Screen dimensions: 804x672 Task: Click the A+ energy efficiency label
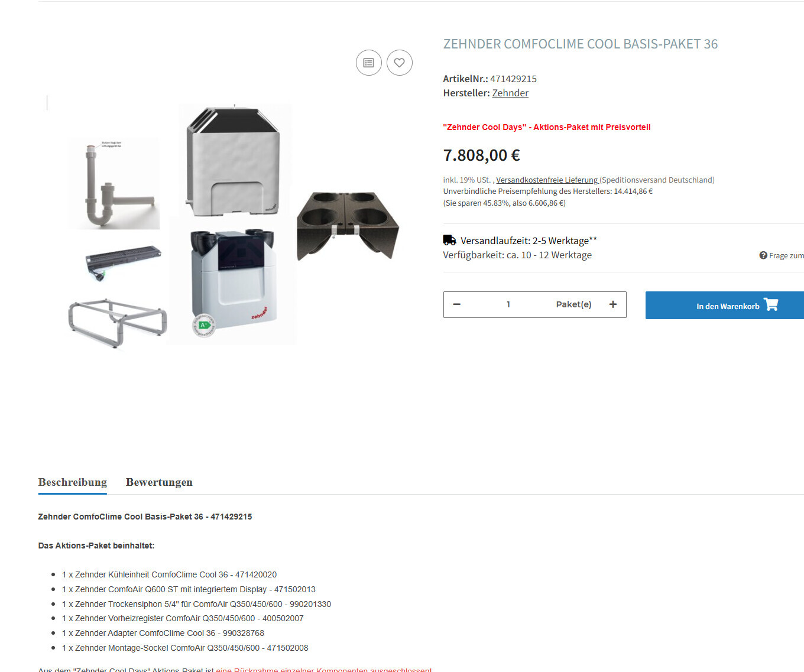coord(203,326)
